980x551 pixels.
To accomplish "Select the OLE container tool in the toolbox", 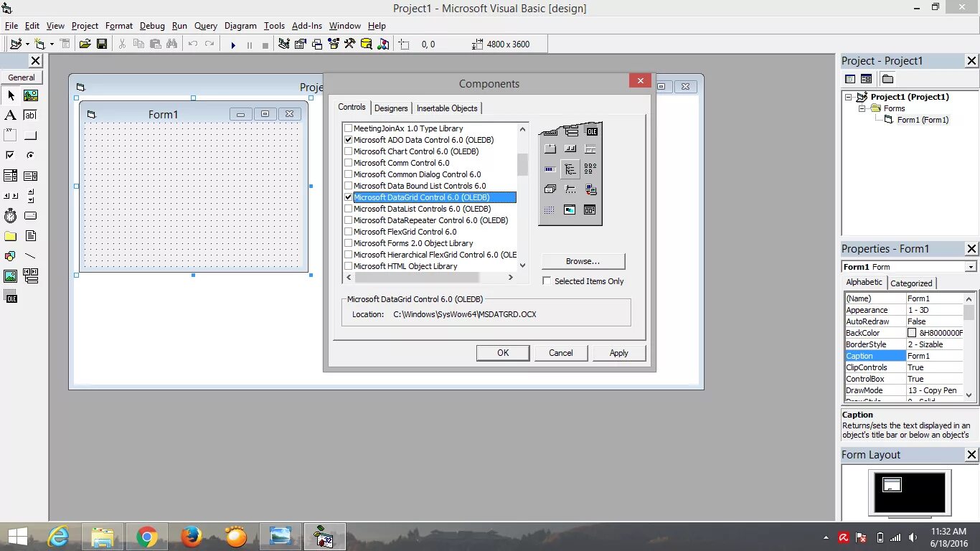I will 10,296.
